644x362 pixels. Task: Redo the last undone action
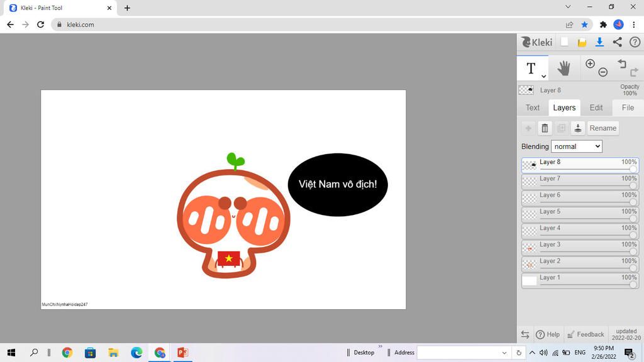pyautogui.click(x=634, y=72)
